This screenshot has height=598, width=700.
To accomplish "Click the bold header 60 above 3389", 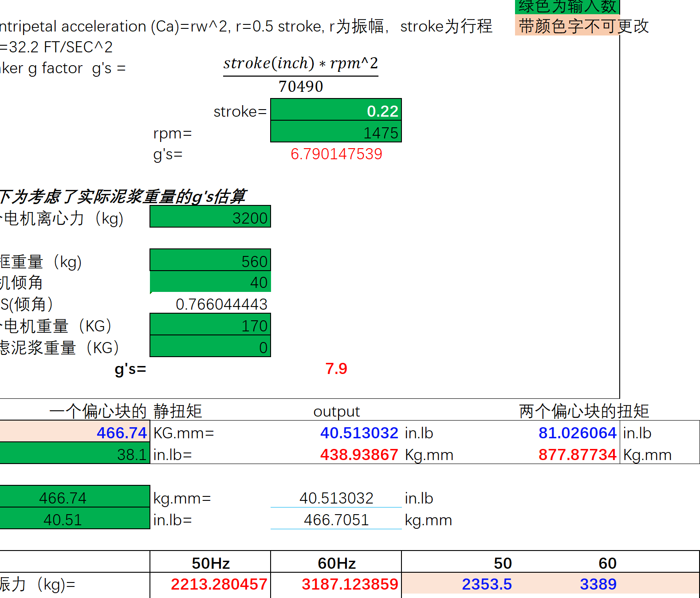I will pyautogui.click(x=608, y=563).
